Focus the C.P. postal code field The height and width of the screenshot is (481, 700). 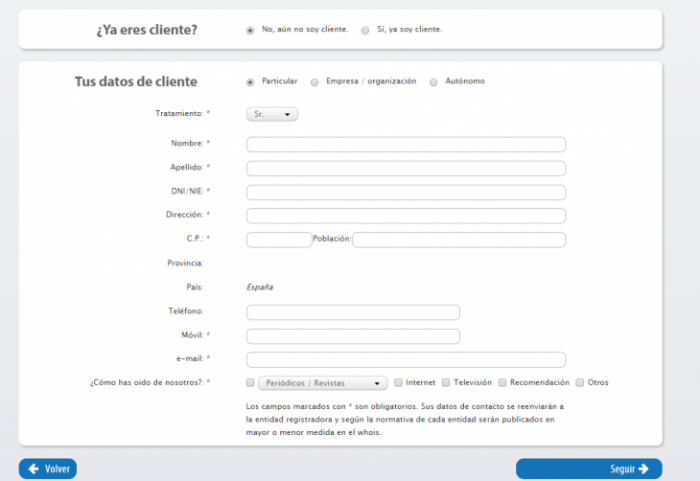[x=279, y=240]
